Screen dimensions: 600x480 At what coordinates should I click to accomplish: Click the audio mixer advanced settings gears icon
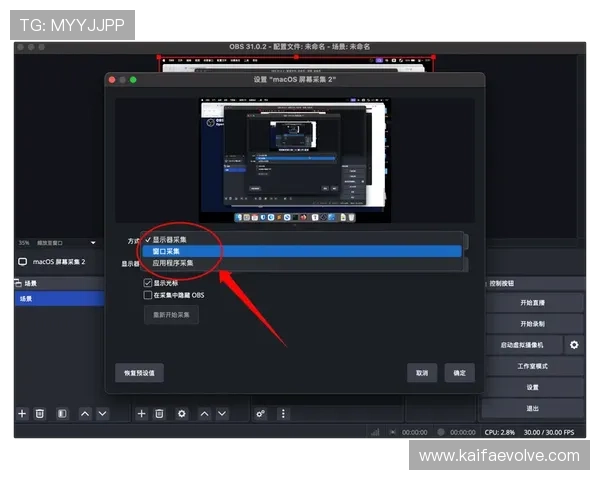coord(261,413)
